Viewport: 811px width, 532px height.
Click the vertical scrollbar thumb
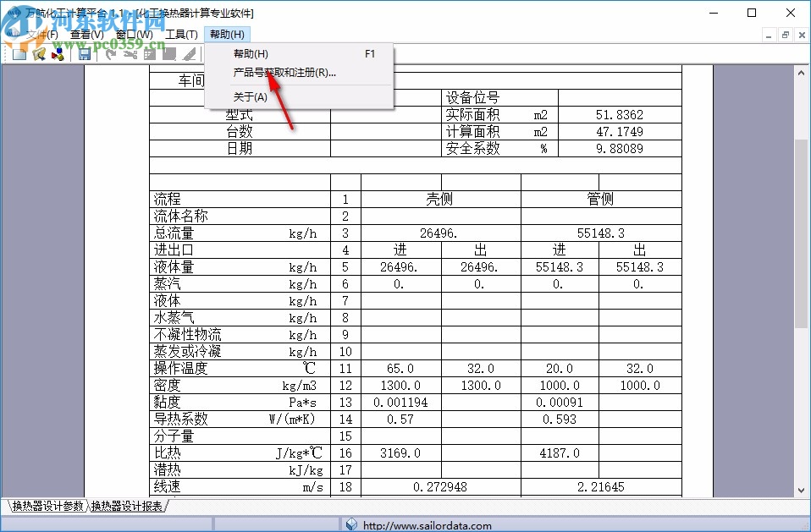801,233
